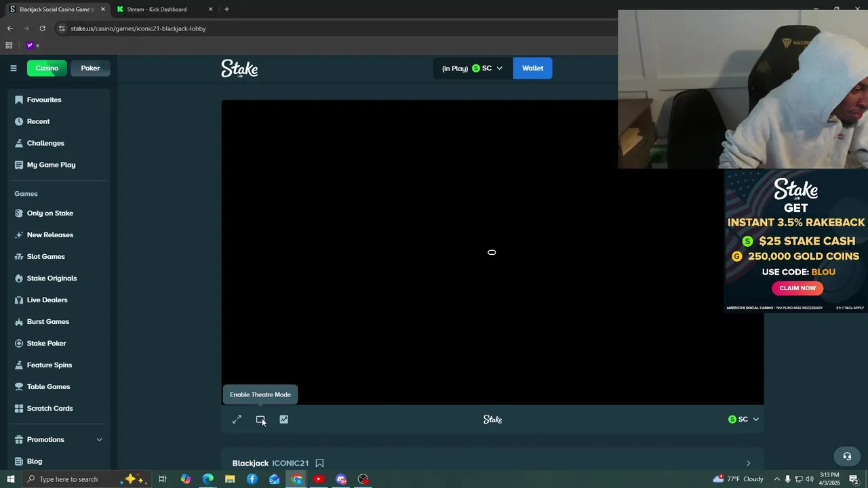Viewport: 868px width, 488px height.
Task: Close the Kick Dashboard browser tab
Action: (x=210, y=9)
